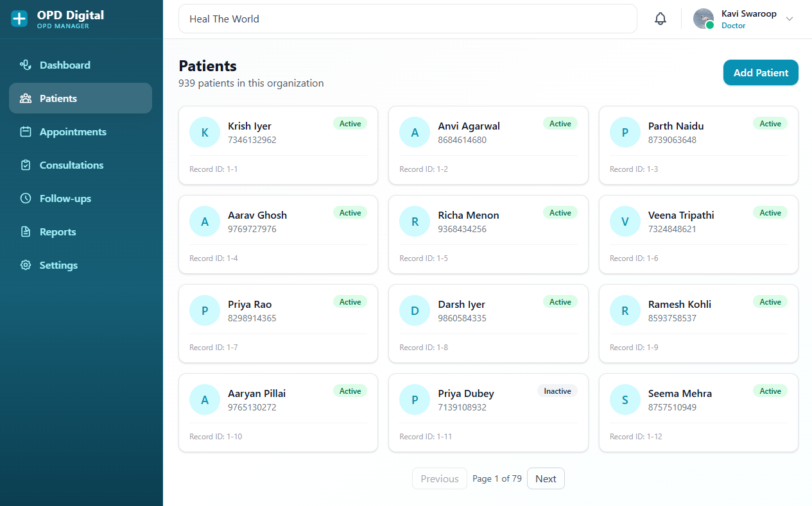Click the Follow-ups clock icon

(26, 198)
